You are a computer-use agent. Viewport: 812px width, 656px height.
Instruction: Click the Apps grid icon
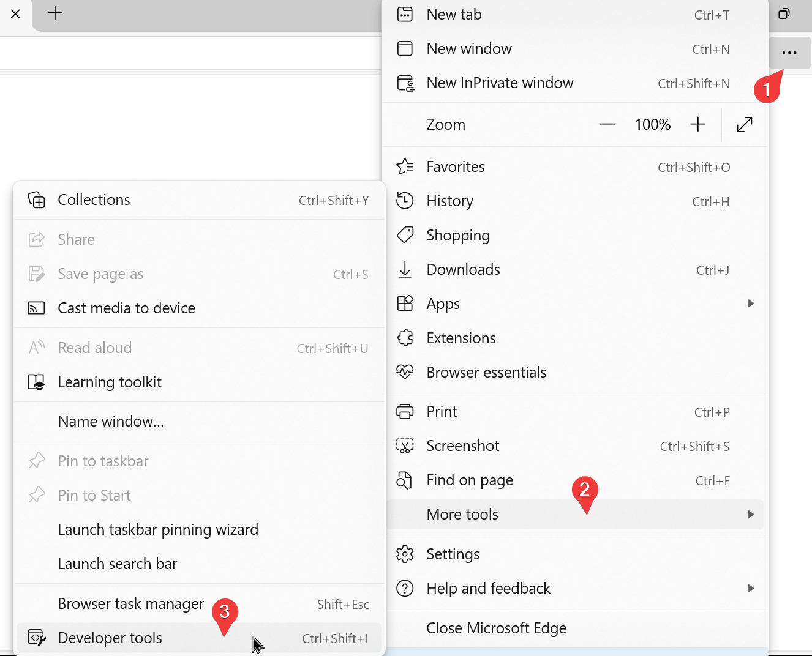point(405,304)
